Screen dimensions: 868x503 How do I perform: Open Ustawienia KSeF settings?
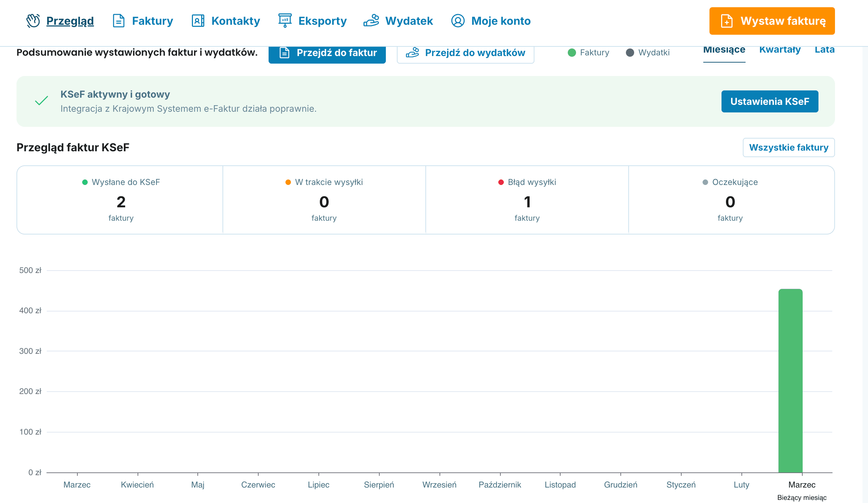770,101
